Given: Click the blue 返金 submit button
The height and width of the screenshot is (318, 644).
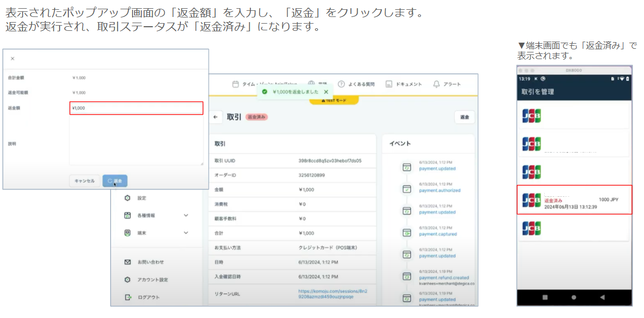Looking at the screenshot, I should [x=115, y=181].
